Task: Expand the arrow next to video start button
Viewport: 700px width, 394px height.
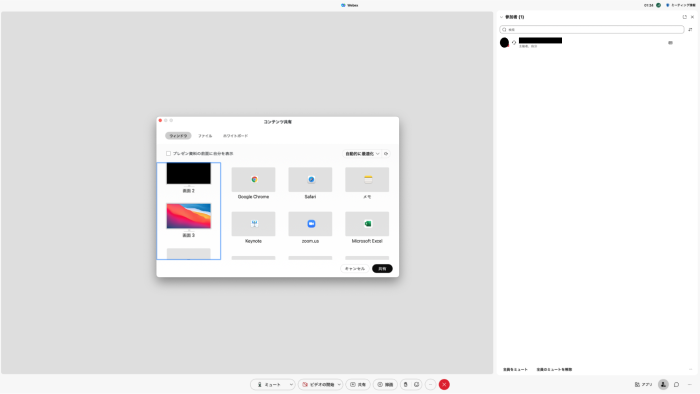Action: click(x=339, y=384)
